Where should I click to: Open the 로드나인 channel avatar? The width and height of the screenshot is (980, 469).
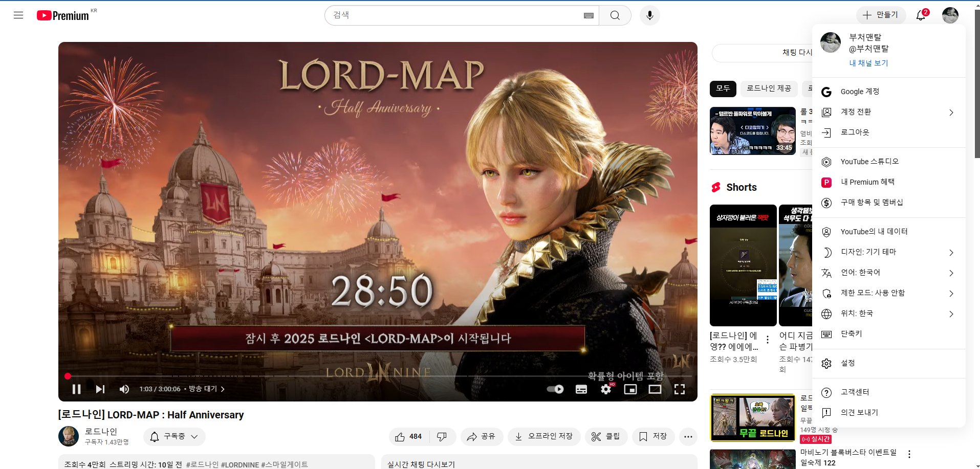[69, 436]
